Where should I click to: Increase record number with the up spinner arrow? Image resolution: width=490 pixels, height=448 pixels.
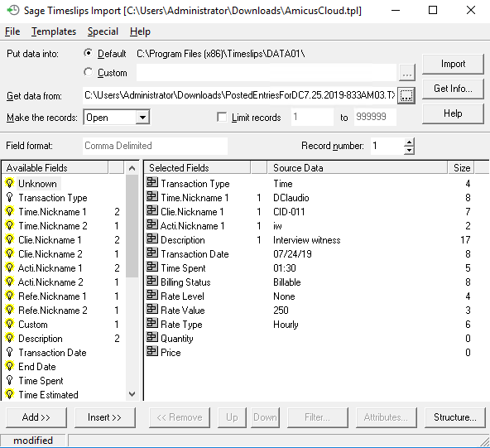pos(409,142)
